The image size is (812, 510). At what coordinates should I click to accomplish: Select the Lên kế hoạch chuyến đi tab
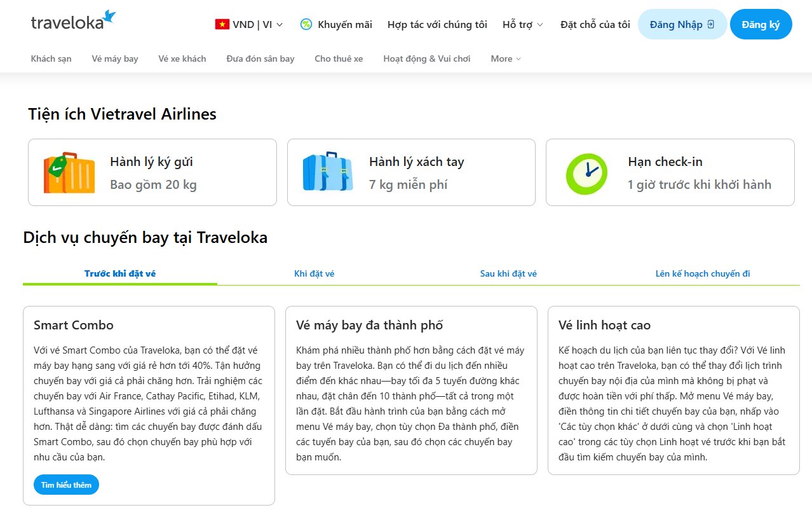(x=703, y=273)
